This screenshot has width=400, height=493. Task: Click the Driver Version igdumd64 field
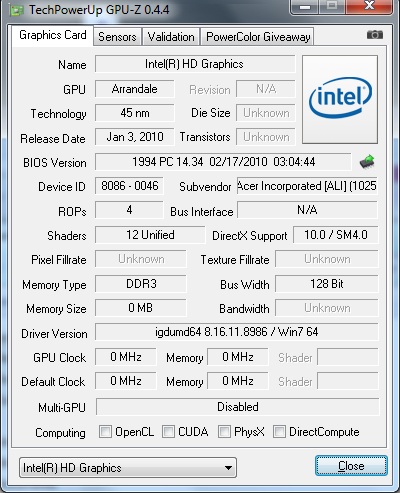point(237,332)
